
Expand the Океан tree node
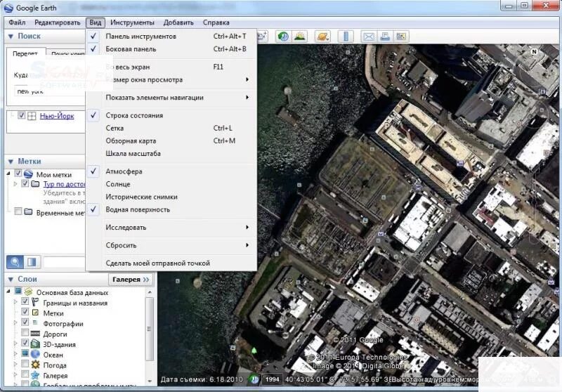pos(15,354)
